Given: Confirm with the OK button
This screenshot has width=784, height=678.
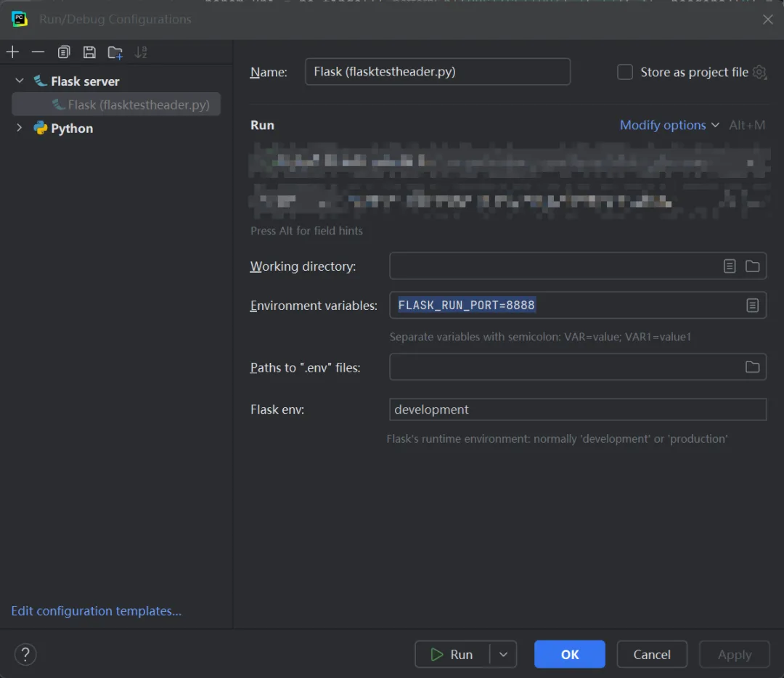Looking at the screenshot, I should pos(570,654).
